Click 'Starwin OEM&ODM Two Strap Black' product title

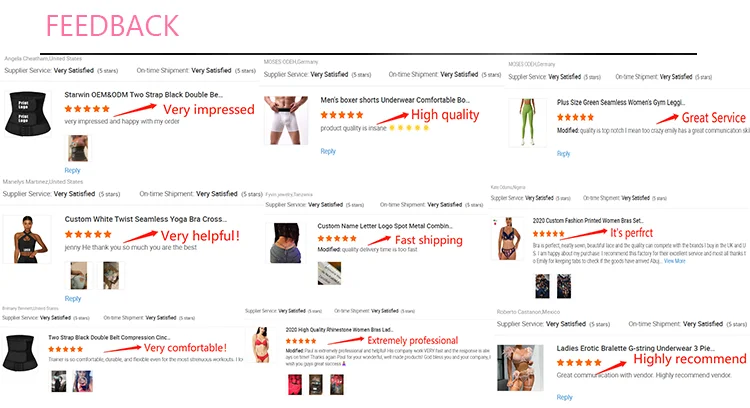point(143,95)
